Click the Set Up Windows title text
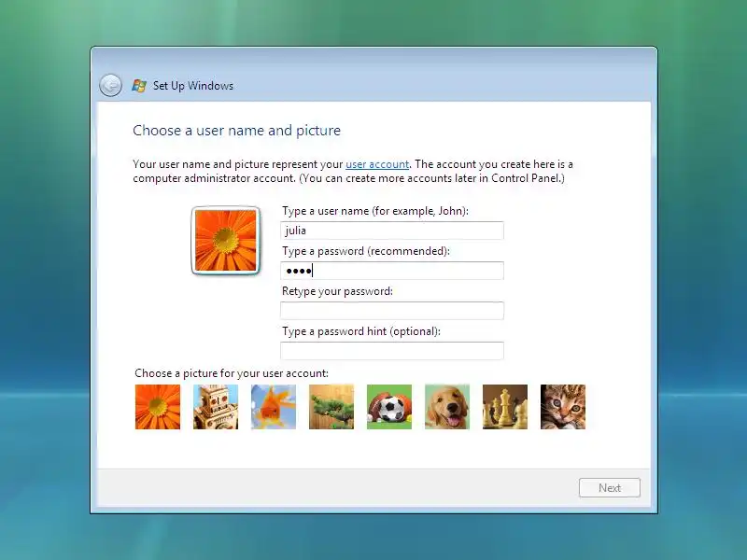The image size is (747, 560). [193, 86]
